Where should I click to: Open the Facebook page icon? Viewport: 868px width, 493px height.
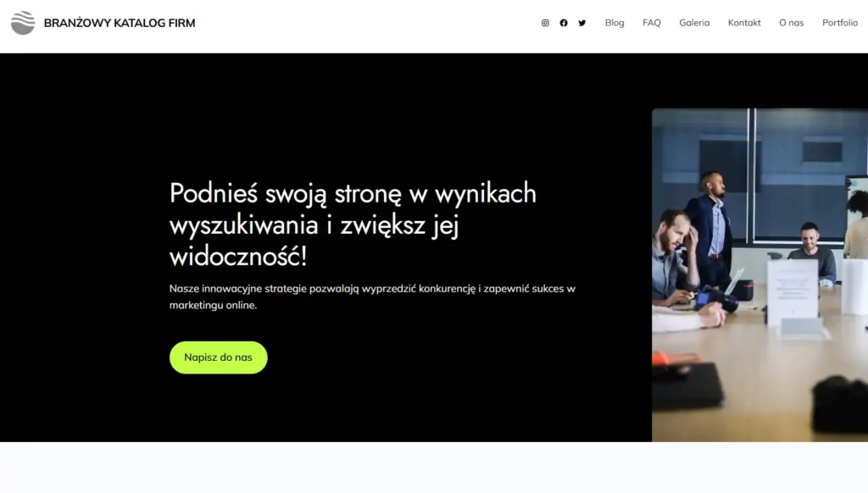tap(564, 23)
